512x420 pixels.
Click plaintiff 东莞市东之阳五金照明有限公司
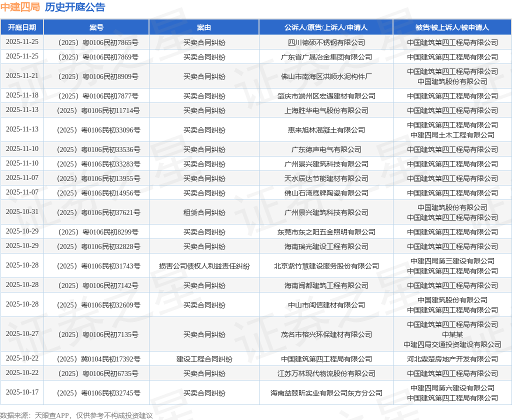(x=326, y=232)
